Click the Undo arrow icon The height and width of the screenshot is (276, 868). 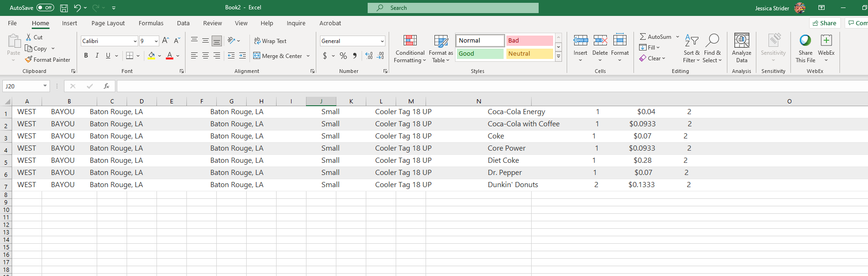tap(77, 8)
